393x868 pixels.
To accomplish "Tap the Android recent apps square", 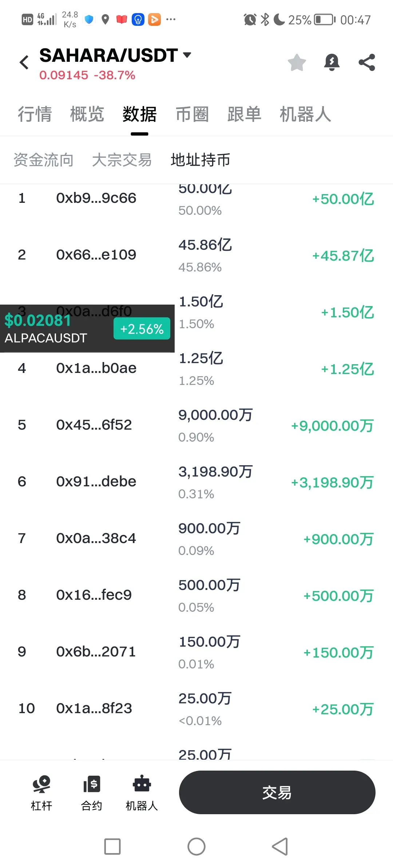I will pyautogui.click(x=112, y=847).
